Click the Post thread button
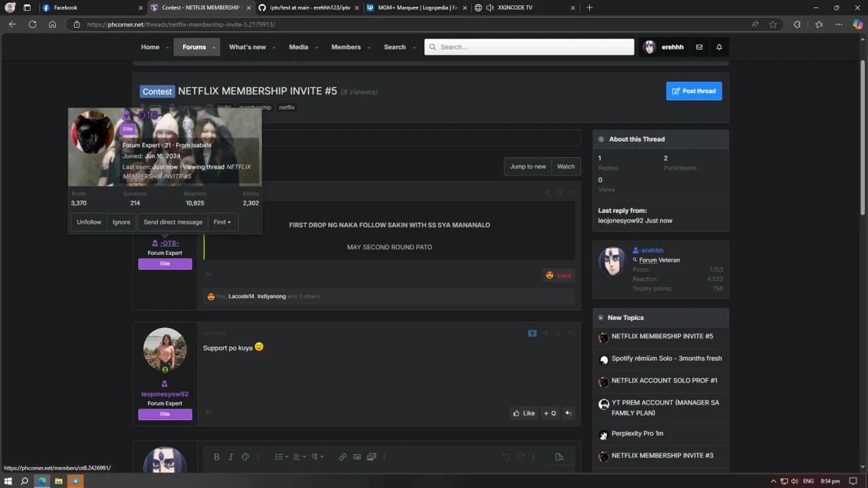Screen dimensions: 868x488 pos(694,91)
